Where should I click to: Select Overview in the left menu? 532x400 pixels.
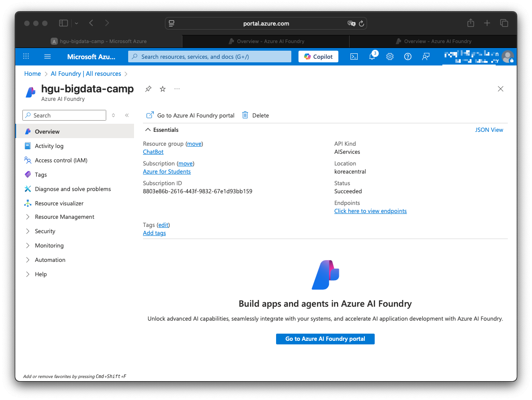click(75, 131)
